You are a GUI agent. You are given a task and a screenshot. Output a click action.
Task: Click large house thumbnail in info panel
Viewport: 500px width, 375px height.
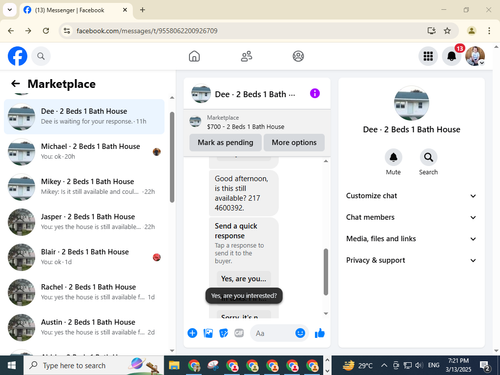(x=411, y=103)
